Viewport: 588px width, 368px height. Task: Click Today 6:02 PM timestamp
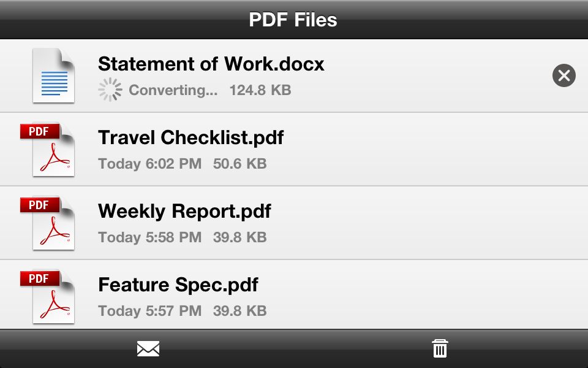[x=150, y=164]
